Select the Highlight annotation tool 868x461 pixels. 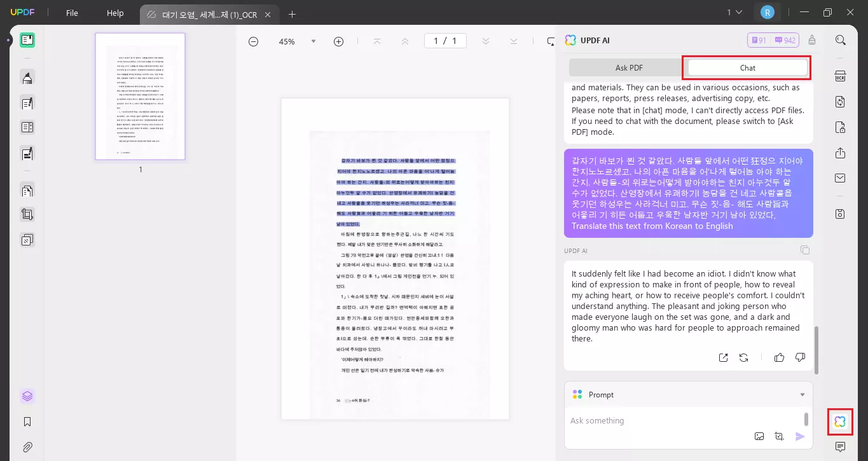(x=27, y=78)
